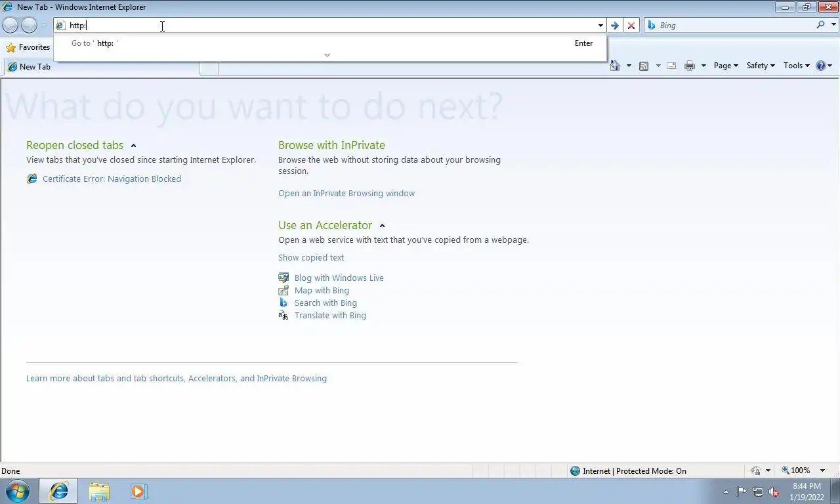Open the Feeds dropdown arrow

[658, 66]
